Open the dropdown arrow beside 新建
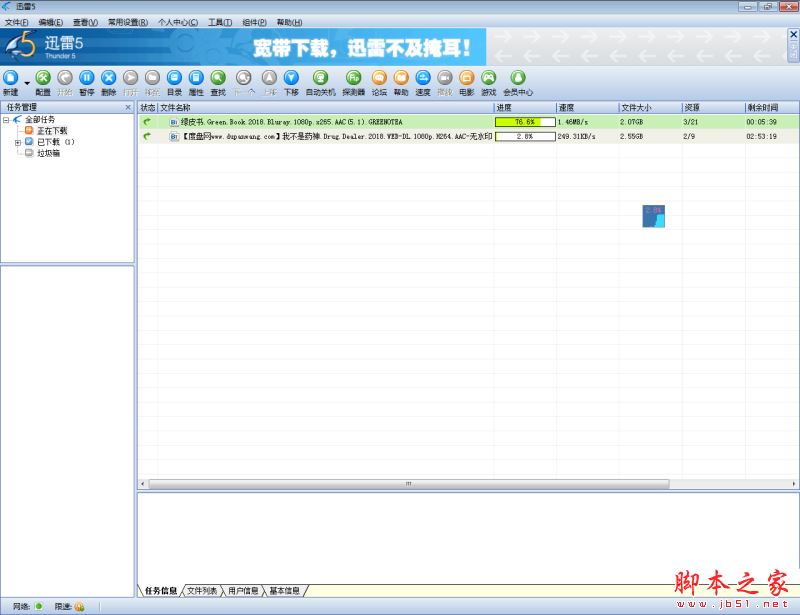 27,83
